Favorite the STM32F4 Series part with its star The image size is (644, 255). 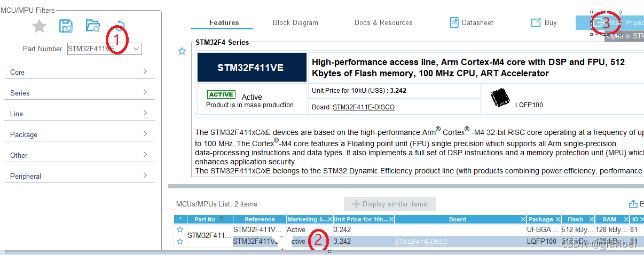[182, 51]
